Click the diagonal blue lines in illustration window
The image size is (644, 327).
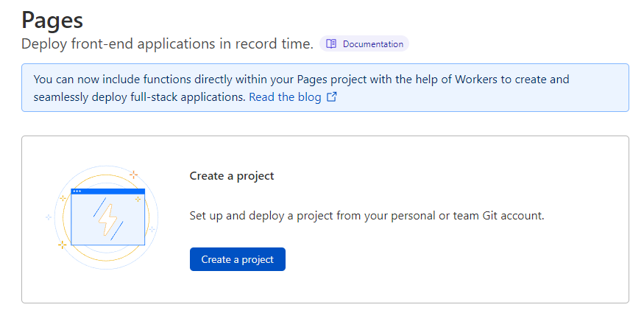pyautogui.click(x=99, y=206)
